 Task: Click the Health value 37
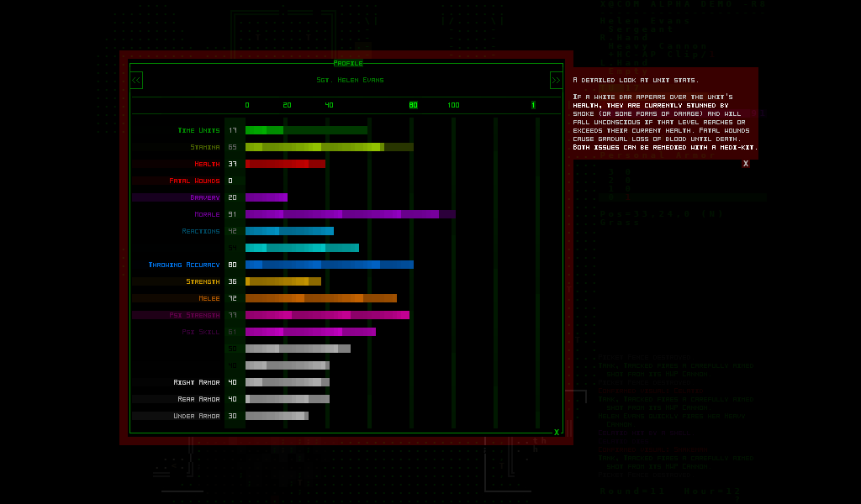point(233,164)
